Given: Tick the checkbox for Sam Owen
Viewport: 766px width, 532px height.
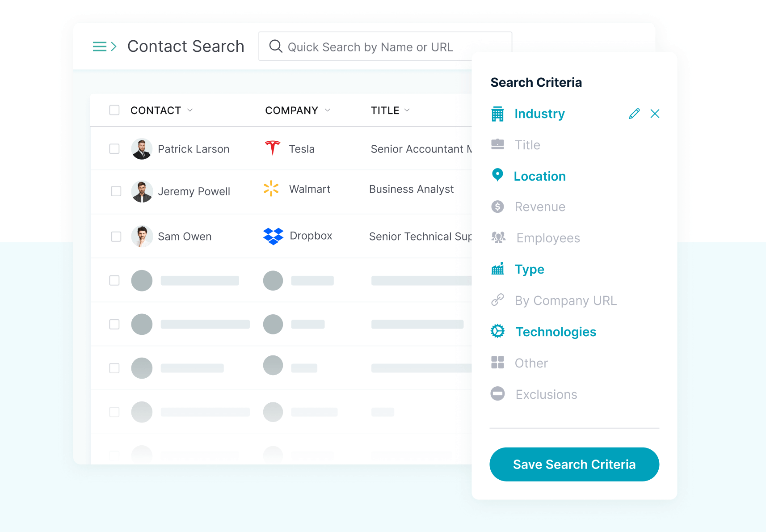Looking at the screenshot, I should (x=116, y=236).
